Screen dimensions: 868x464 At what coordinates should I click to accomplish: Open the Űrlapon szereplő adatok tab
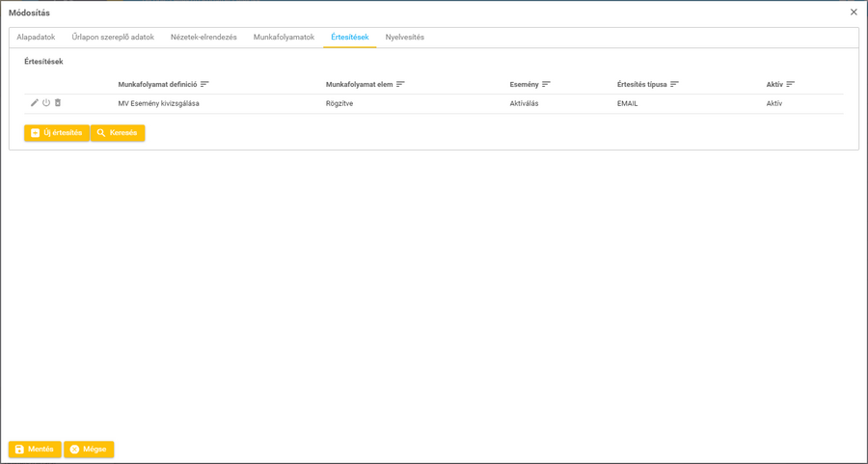113,38
